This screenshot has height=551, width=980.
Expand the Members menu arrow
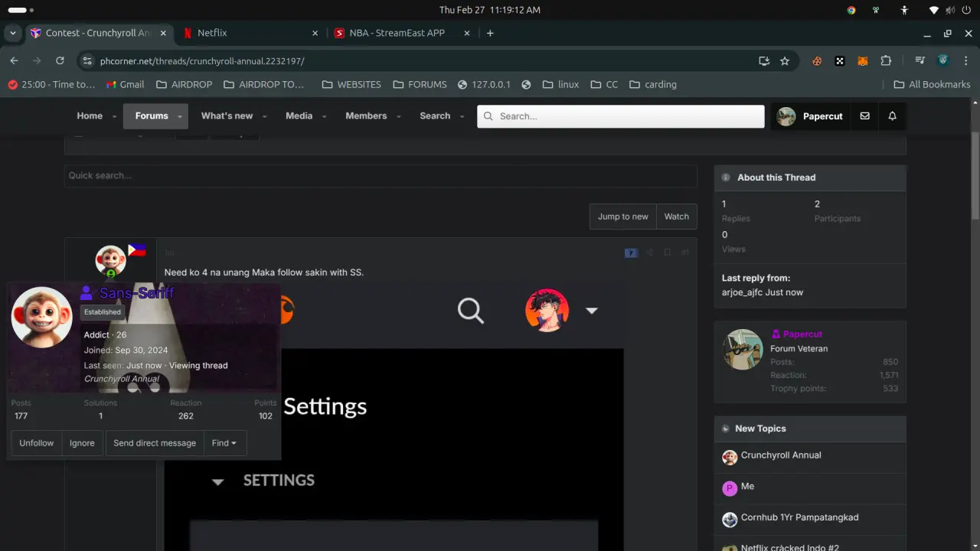[399, 116]
